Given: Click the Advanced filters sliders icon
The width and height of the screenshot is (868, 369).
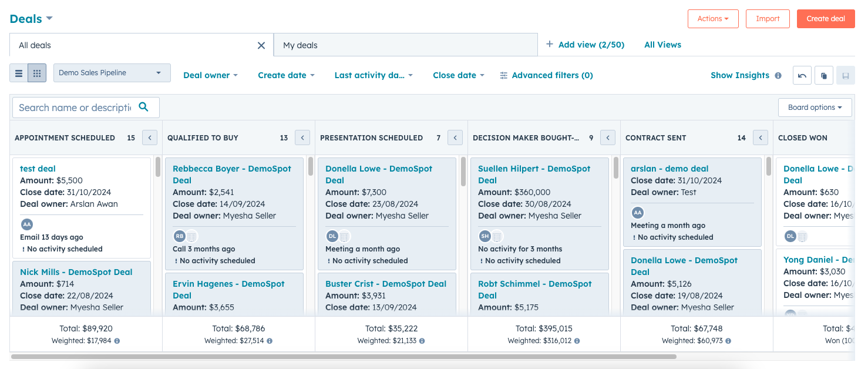Looking at the screenshot, I should 504,75.
